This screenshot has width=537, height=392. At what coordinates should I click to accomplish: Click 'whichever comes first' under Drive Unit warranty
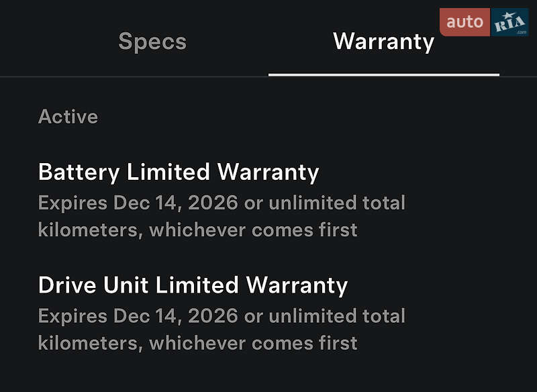click(x=253, y=344)
